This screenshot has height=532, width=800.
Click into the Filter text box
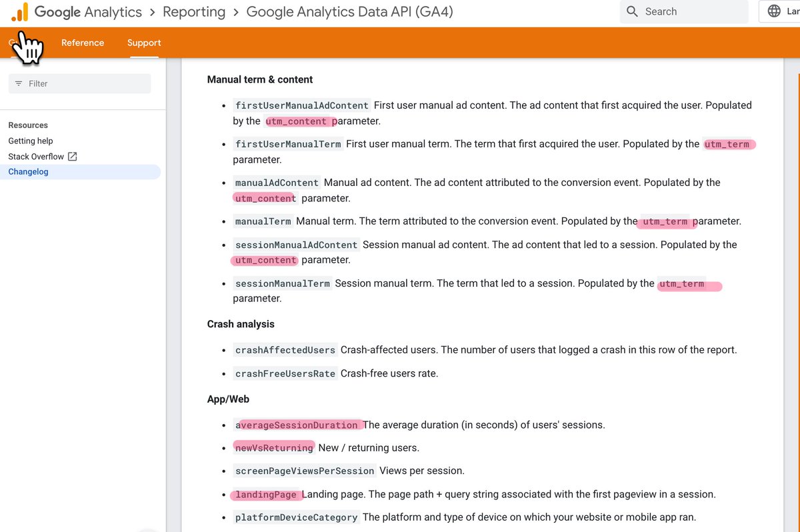point(79,83)
